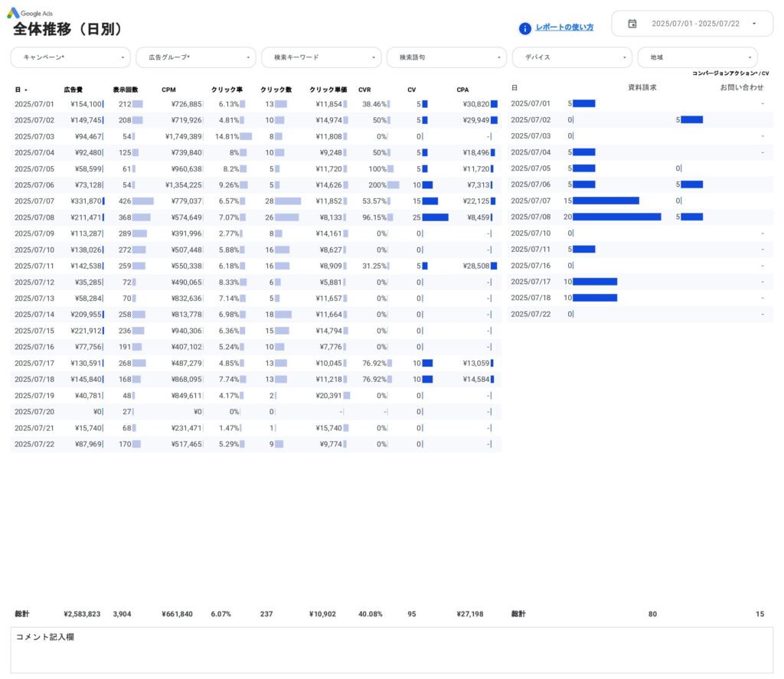
Task: Click the blue info icon next to レポートの使い方
Action: click(524, 28)
